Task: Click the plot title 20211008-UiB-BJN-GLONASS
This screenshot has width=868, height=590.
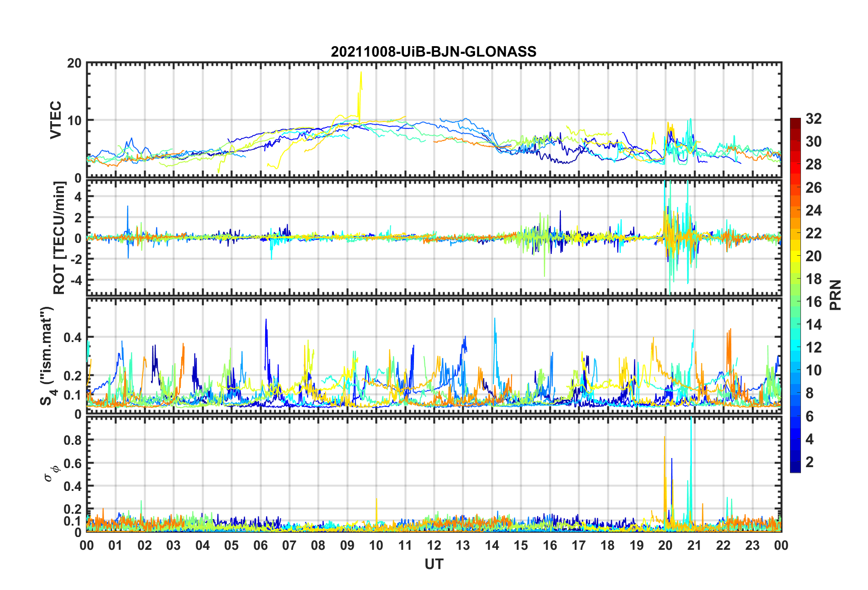Action: click(x=434, y=52)
